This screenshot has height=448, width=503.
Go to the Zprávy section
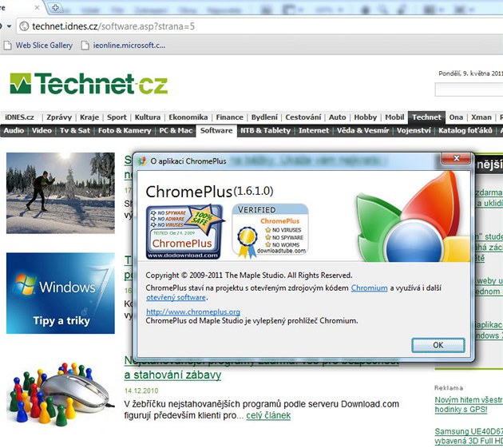(60, 117)
